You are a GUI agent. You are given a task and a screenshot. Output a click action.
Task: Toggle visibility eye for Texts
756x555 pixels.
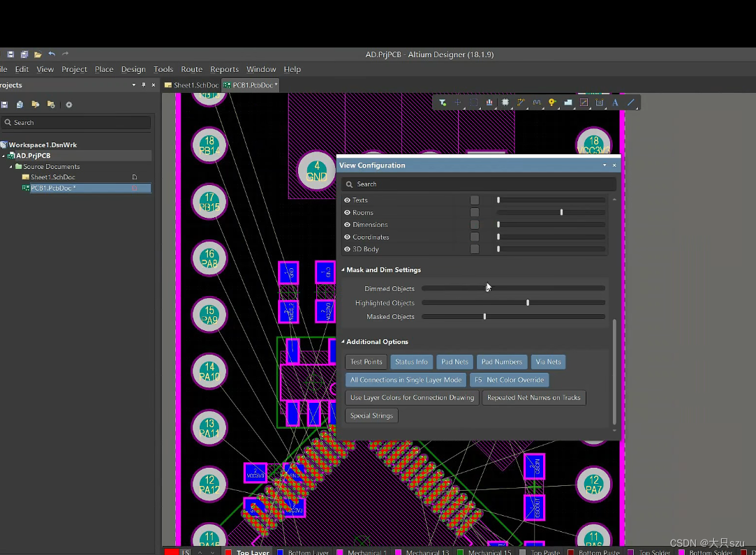point(347,200)
